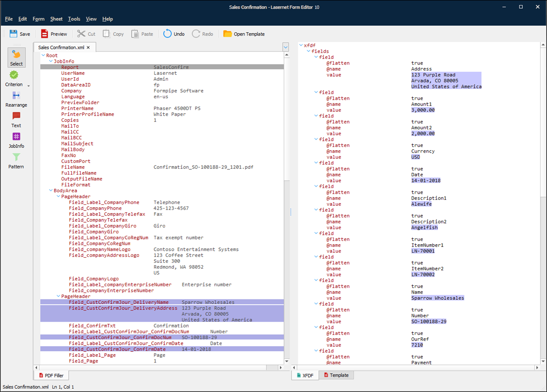Switch to the PDF Filler tab
Viewport: 547px width, 392px height.
coord(51,376)
